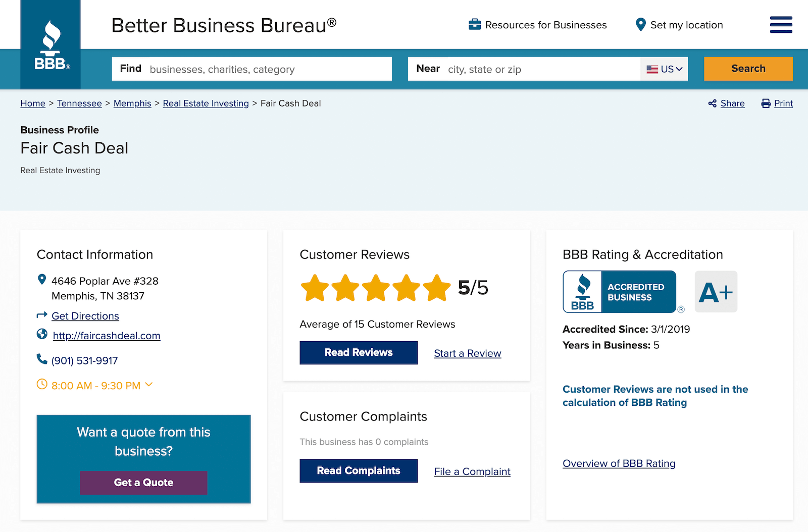This screenshot has height=532, width=808.
Task: Click the clock icon beside business hours
Action: pos(42,384)
